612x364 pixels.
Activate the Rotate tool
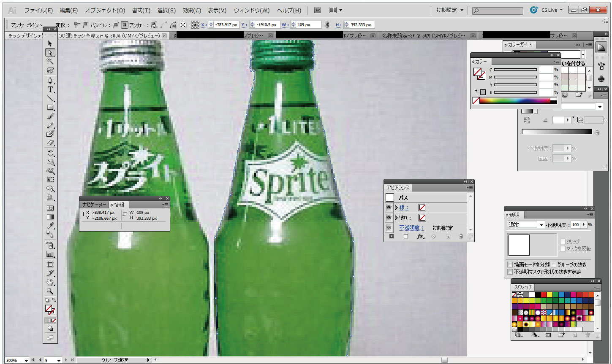click(50, 153)
